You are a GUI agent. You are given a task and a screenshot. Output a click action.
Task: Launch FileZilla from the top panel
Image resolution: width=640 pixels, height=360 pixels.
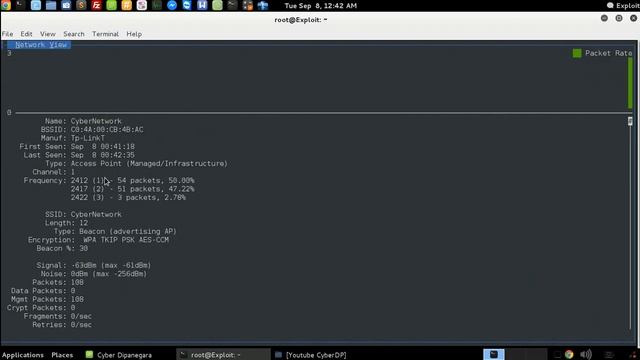tap(96, 5)
